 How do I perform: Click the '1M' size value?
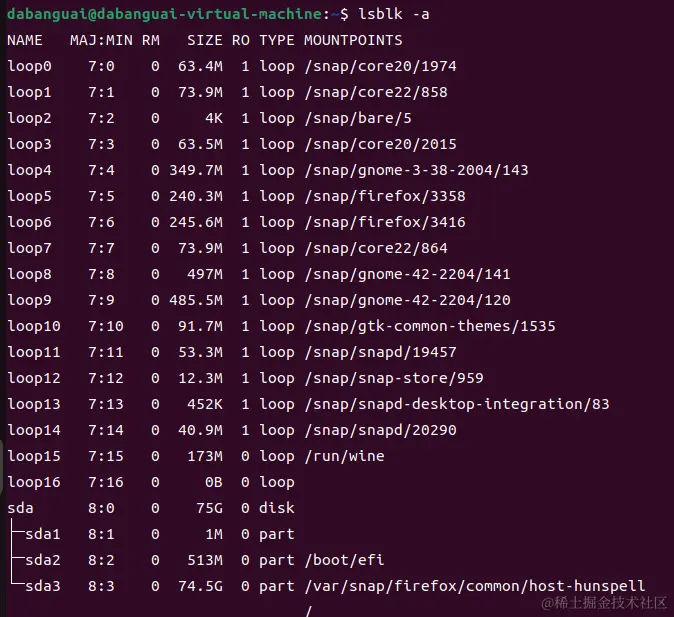[x=214, y=534]
